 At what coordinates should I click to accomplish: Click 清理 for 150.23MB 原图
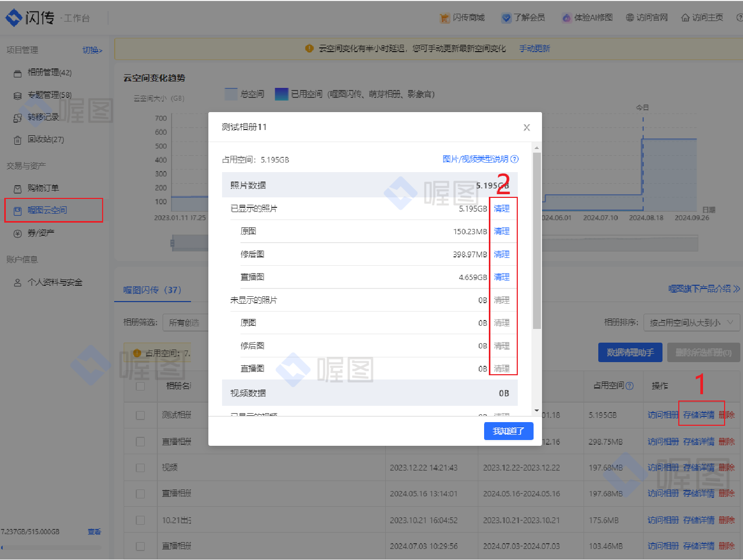(501, 232)
